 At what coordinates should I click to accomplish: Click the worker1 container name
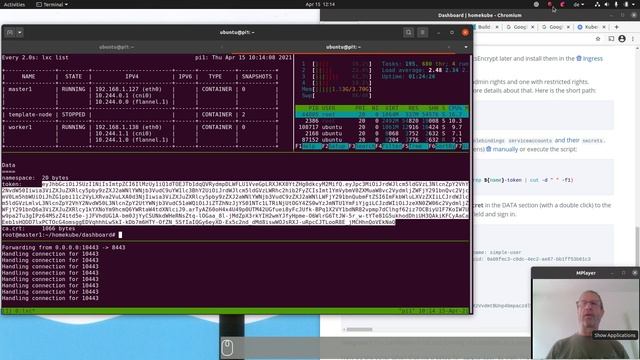(x=20, y=127)
